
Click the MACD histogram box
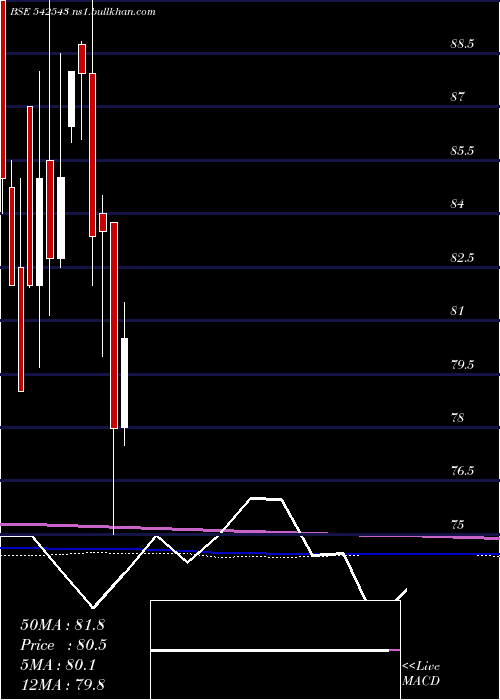275,650
